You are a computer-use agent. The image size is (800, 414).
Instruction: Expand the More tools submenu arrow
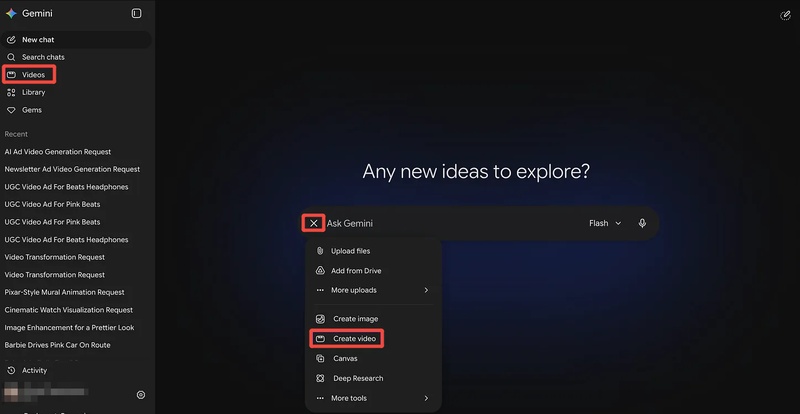pos(426,398)
